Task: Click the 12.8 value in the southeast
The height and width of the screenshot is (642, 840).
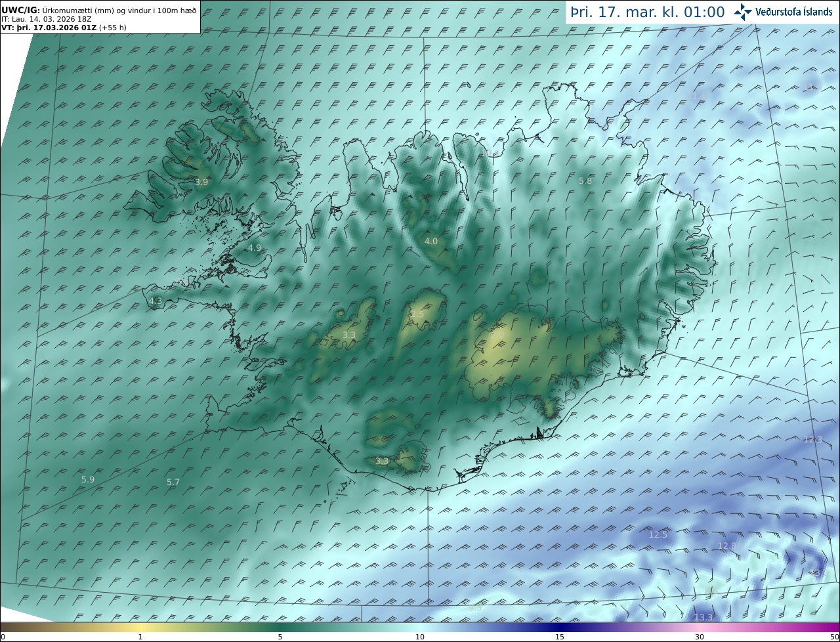Action: pos(727,546)
